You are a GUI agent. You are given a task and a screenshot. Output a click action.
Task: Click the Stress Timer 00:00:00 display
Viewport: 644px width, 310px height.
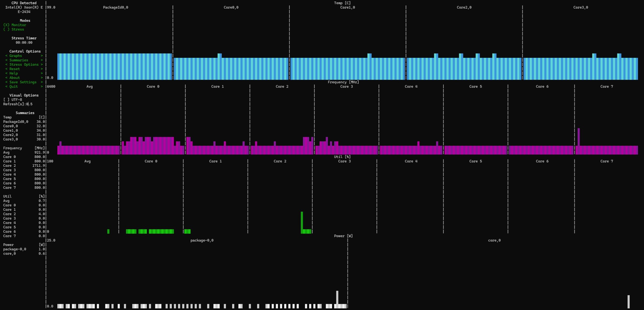24,43
